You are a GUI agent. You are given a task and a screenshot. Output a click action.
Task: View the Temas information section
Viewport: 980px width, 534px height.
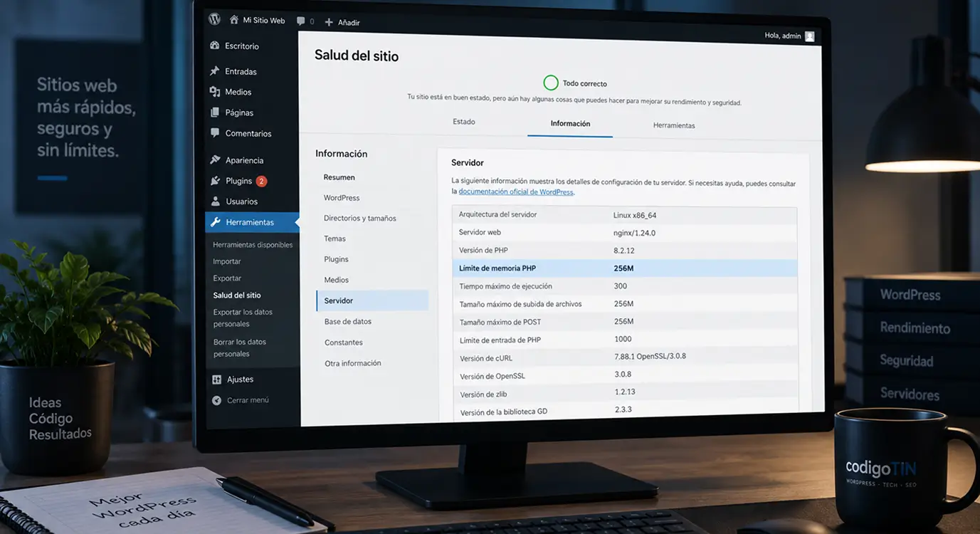pos(334,239)
